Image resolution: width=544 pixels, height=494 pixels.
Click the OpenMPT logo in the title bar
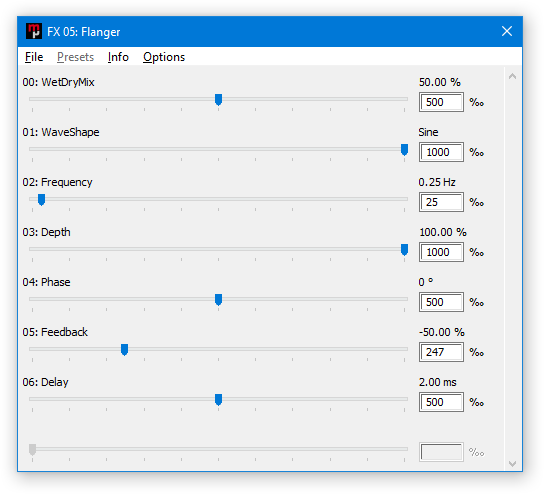[34, 32]
